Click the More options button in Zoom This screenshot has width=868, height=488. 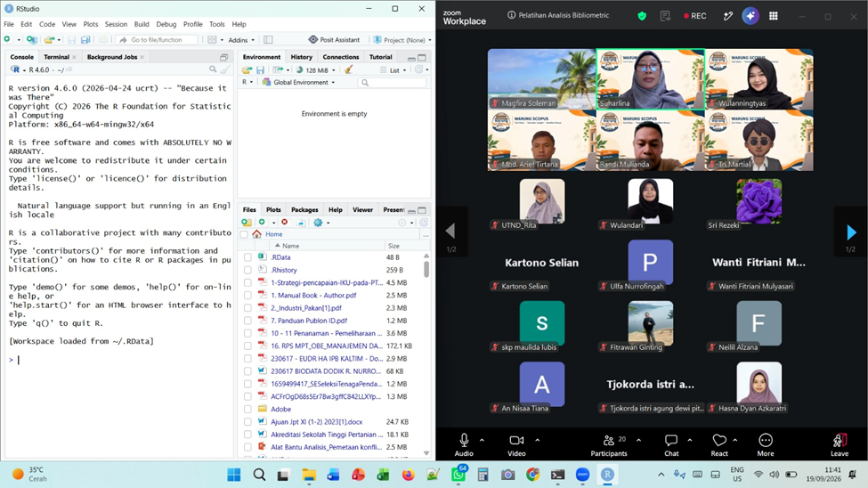(766, 444)
